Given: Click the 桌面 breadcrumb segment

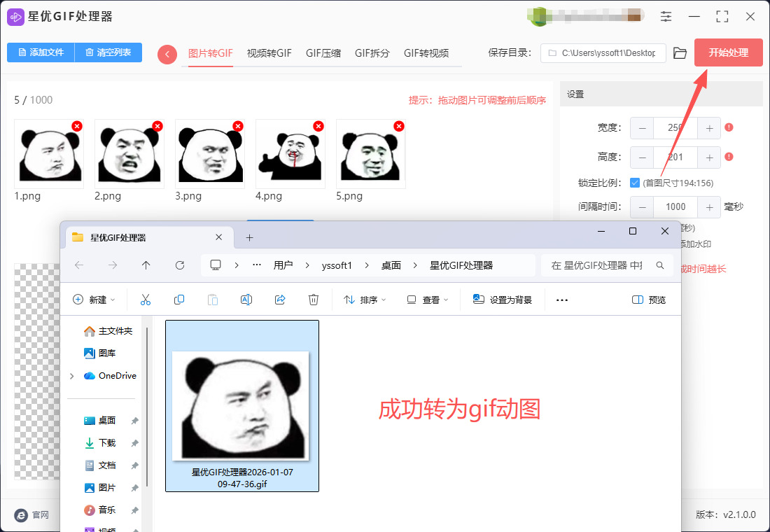Looking at the screenshot, I should tap(391, 265).
